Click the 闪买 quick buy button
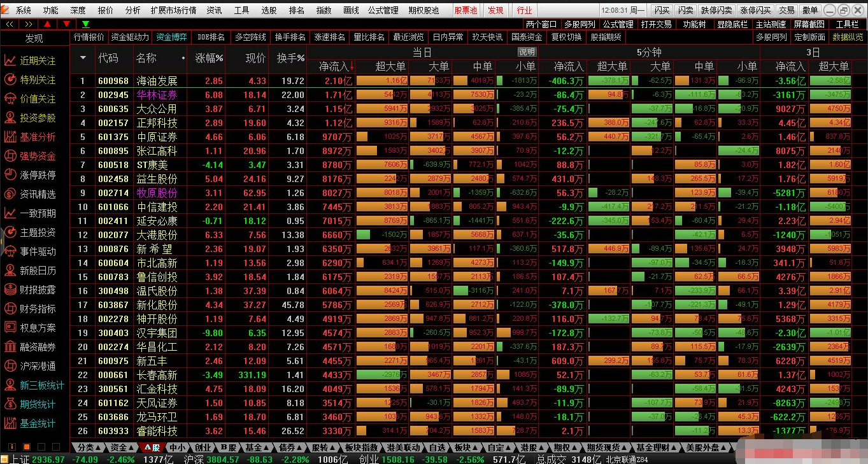The height and width of the screenshot is (464, 868). pos(662,10)
